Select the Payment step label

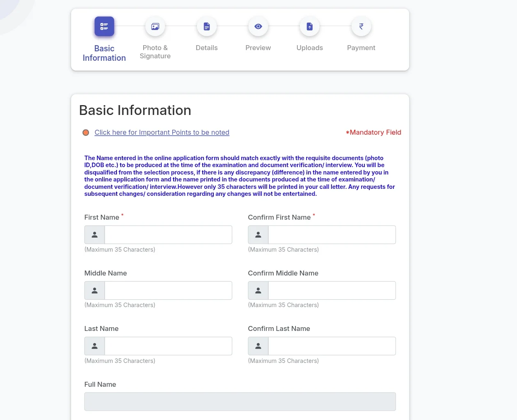(x=361, y=48)
